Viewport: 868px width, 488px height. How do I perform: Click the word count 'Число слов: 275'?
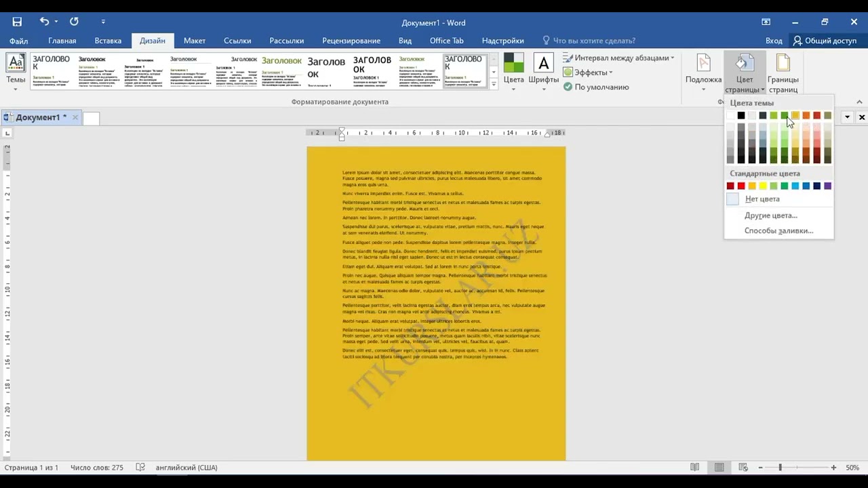pos(97,468)
